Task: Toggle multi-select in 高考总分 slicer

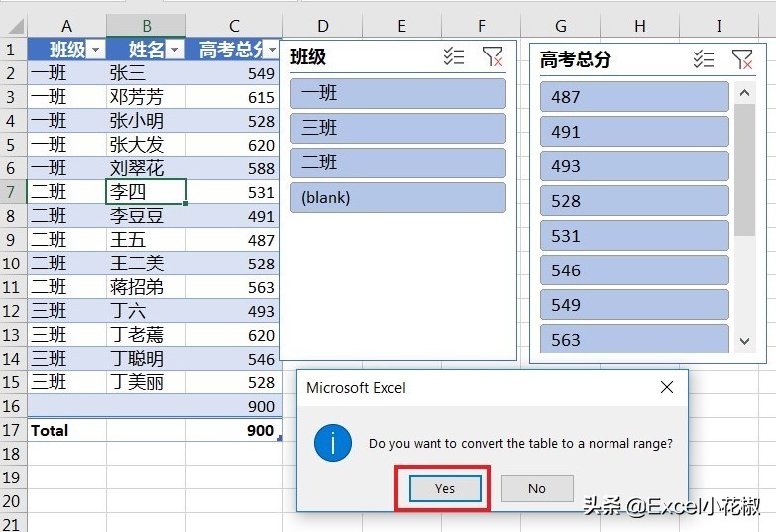Action: coord(704,59)
